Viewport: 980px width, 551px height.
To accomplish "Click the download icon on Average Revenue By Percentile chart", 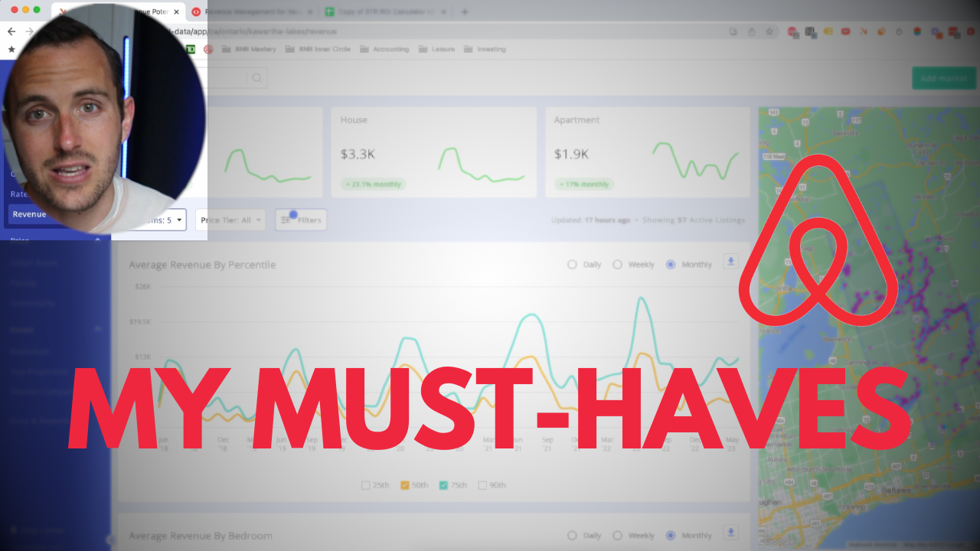I will point(730,262).
